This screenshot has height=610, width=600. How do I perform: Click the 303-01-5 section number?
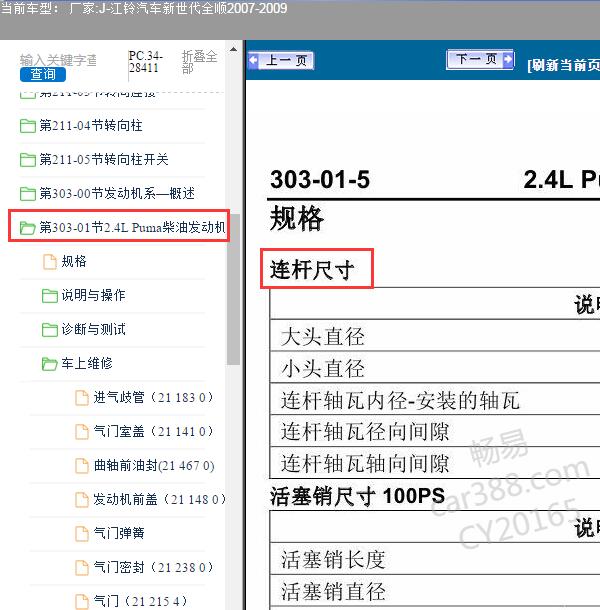click(x=320, y=180)
